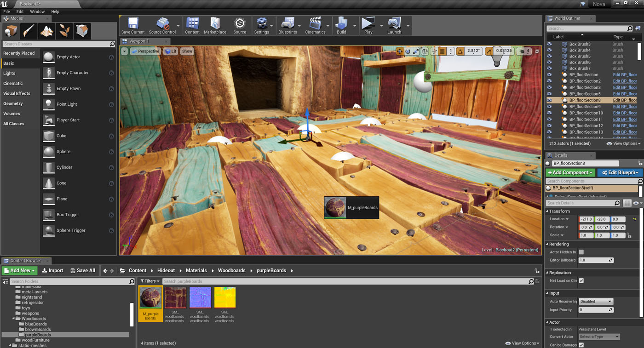Open the Edit menu
The image size is (644, 348).
pos(20,11)
